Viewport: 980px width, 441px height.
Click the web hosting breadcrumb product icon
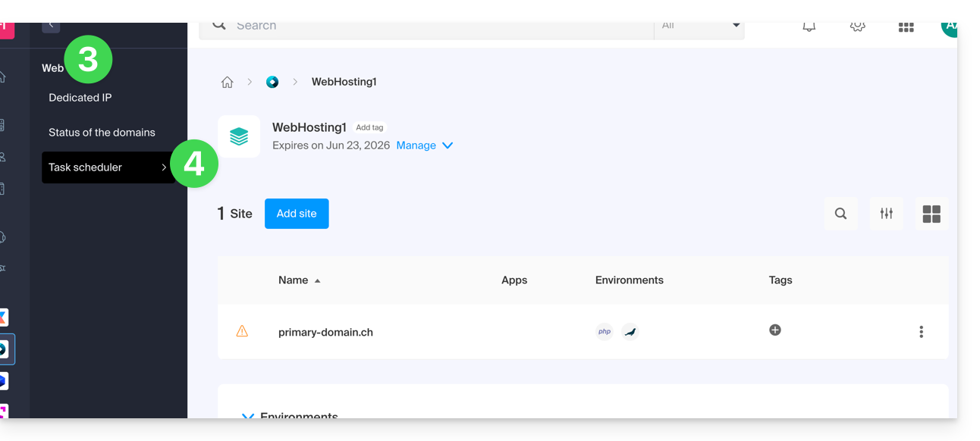coord(272,82)
